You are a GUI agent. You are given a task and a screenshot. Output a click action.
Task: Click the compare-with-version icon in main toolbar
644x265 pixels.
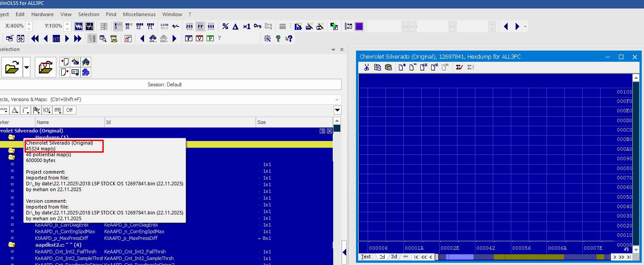[x=334, y=26]
